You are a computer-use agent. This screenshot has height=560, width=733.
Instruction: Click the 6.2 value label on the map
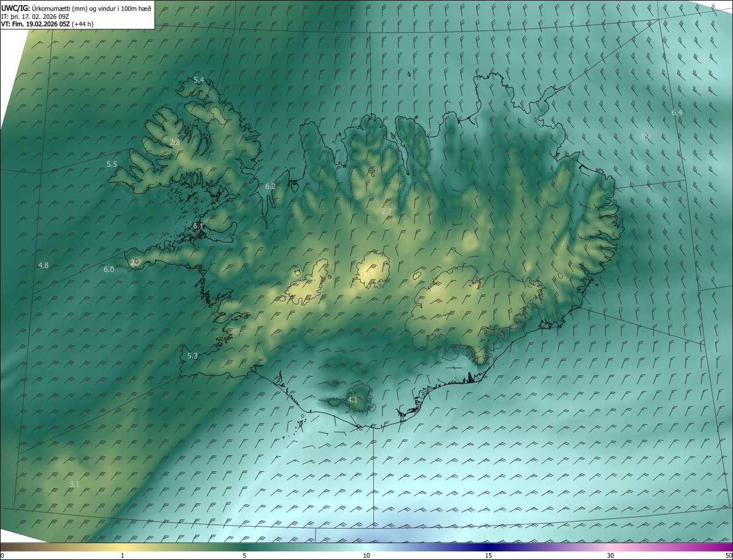coord(270,187)
